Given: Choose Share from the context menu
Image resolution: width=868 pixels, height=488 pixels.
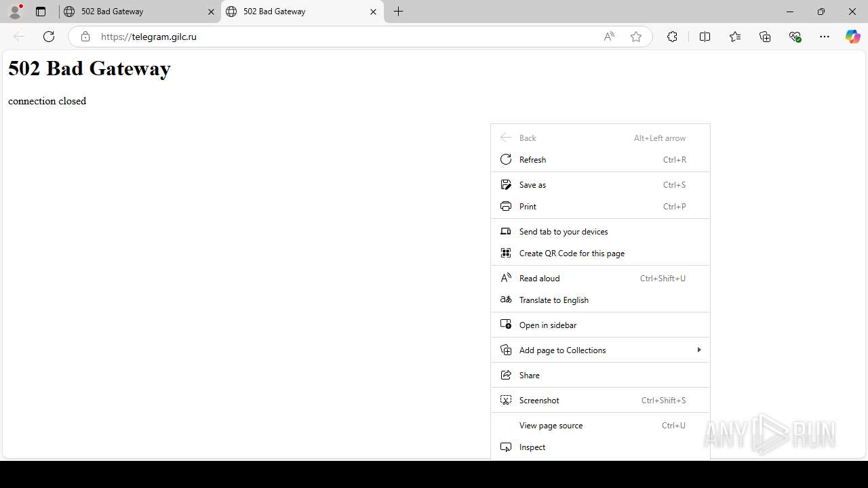Looking at the screenshot, I should (600, 375).
